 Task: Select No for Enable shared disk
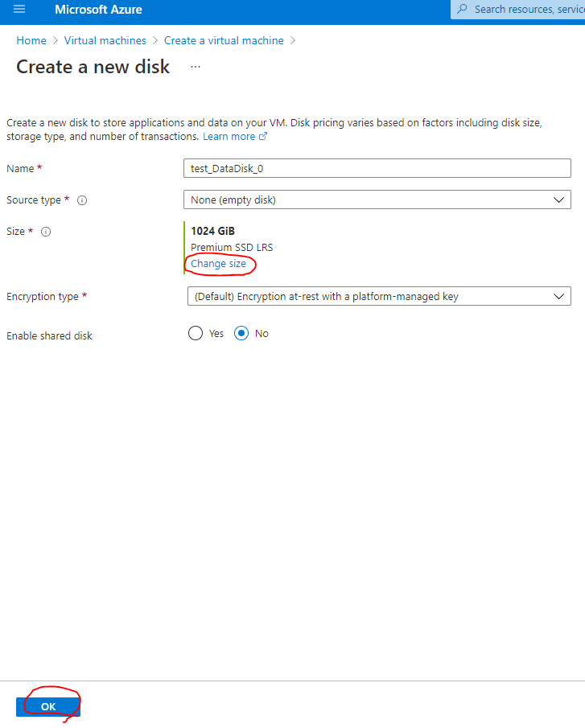tap(241, 333)
